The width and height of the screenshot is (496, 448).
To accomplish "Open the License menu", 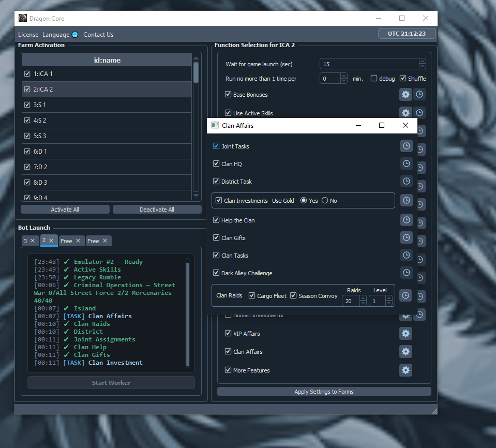I will pos(28,35).
